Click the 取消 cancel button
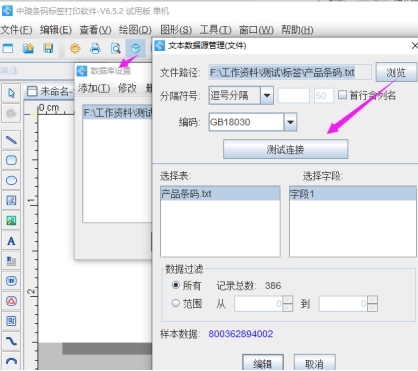This screenshot has height=371, width=418. (x=314, y=363)
